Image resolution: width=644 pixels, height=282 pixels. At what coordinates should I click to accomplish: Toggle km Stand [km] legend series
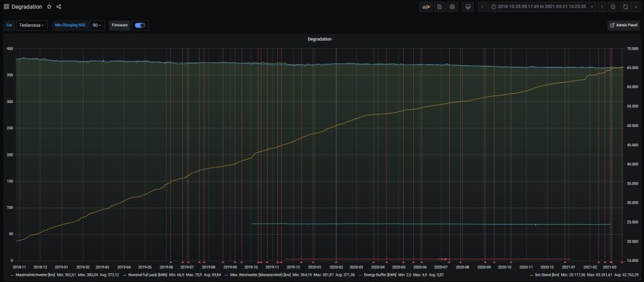[x=547, y=274]
